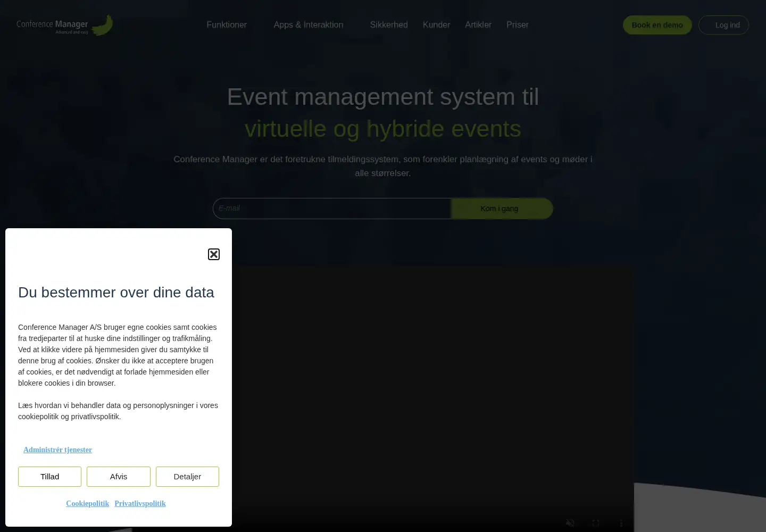Go to the Sikkerhed page
The image size is (766, 532).
click(x=389, y=25)
